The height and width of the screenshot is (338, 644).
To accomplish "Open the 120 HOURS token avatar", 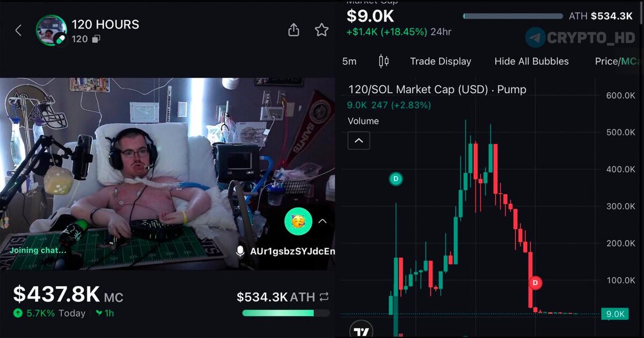I will click(x=52, y=30).
